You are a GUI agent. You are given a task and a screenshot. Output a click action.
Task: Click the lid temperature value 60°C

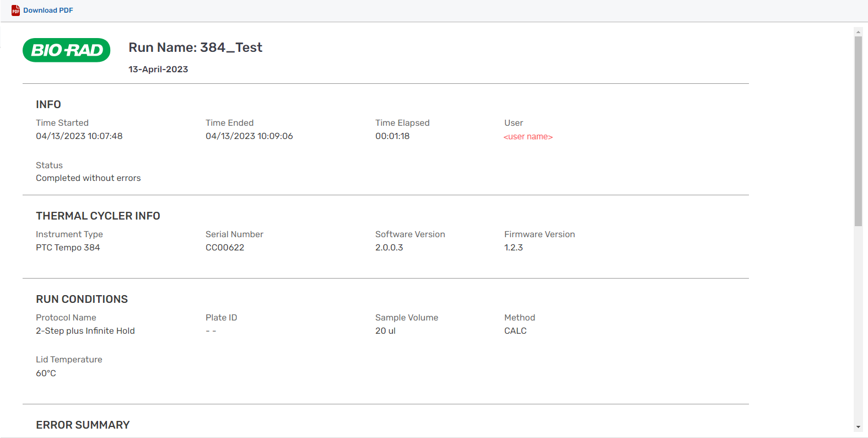(x=46, y=373)
